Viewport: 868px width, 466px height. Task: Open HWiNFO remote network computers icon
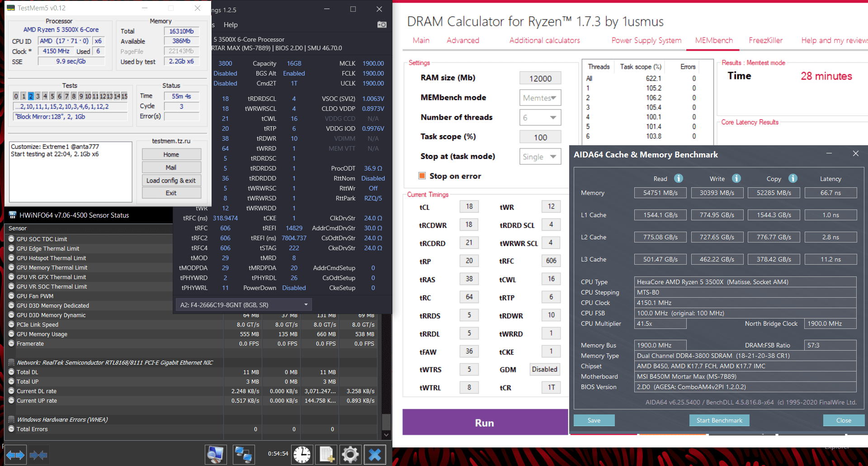coord(244,454)
